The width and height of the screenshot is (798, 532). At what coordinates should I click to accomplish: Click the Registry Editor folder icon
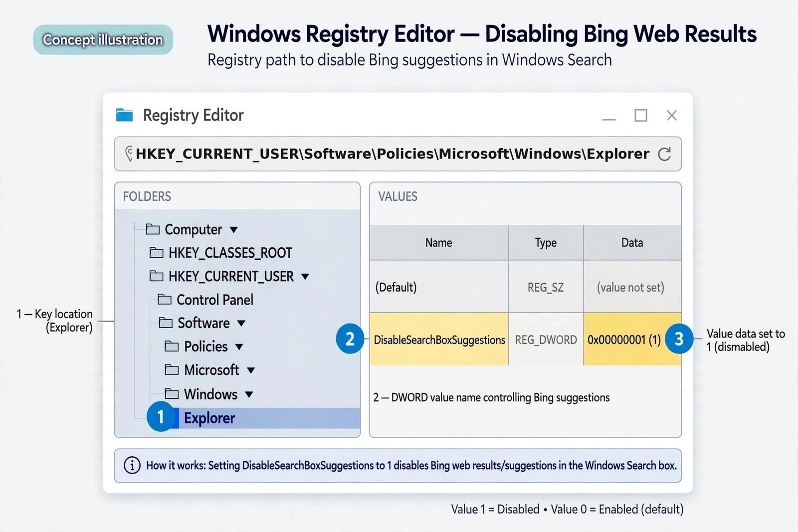click(x=124, y=115)
